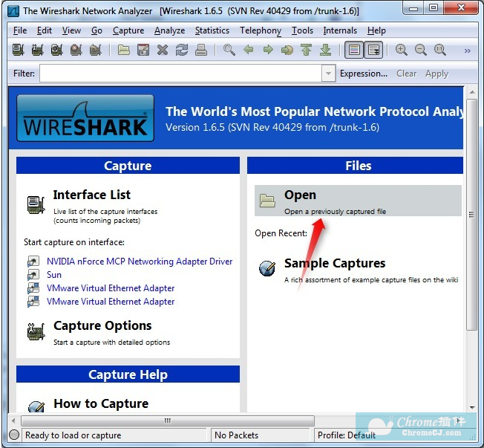This screenshot has width=484, height=448.
Task: Click the Wireshark title bar app icon
Action: point(13,11)
